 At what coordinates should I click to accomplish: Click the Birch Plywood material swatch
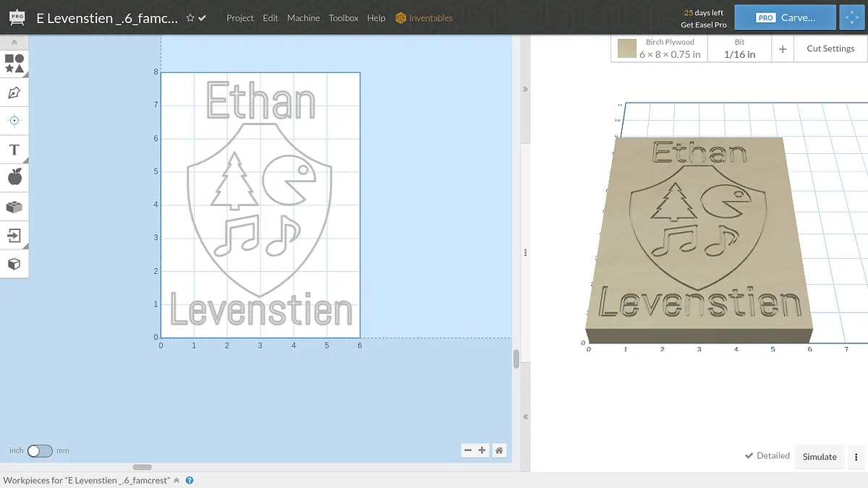point(627,49)
